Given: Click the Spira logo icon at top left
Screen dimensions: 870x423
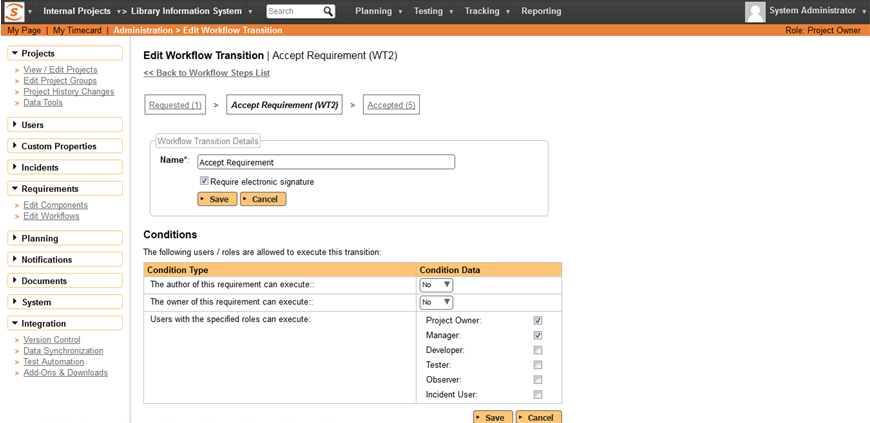Looking at the screenshot, I should 14,11.
